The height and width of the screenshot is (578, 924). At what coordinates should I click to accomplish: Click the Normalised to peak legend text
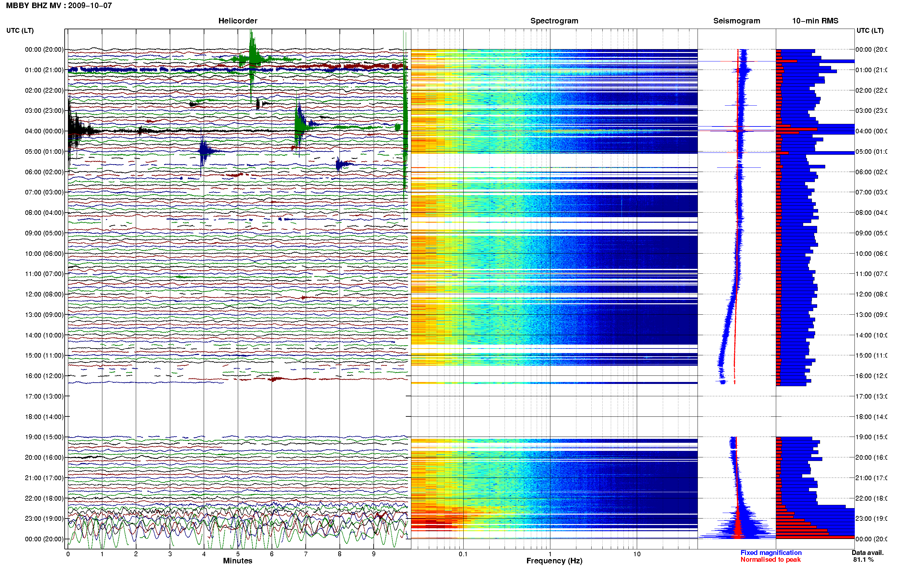(770, 560)
